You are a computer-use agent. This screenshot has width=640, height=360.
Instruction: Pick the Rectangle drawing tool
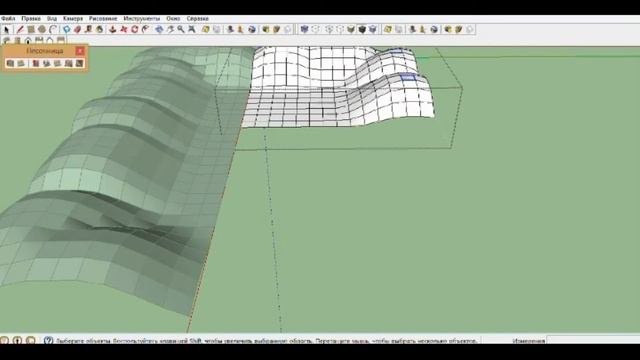[31, 29]
